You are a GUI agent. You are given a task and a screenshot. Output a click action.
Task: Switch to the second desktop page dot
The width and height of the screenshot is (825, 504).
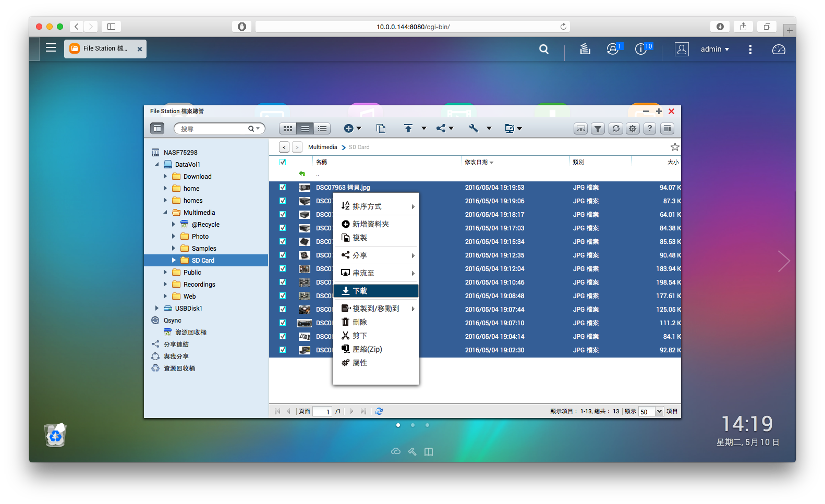(x=412, y=425)
